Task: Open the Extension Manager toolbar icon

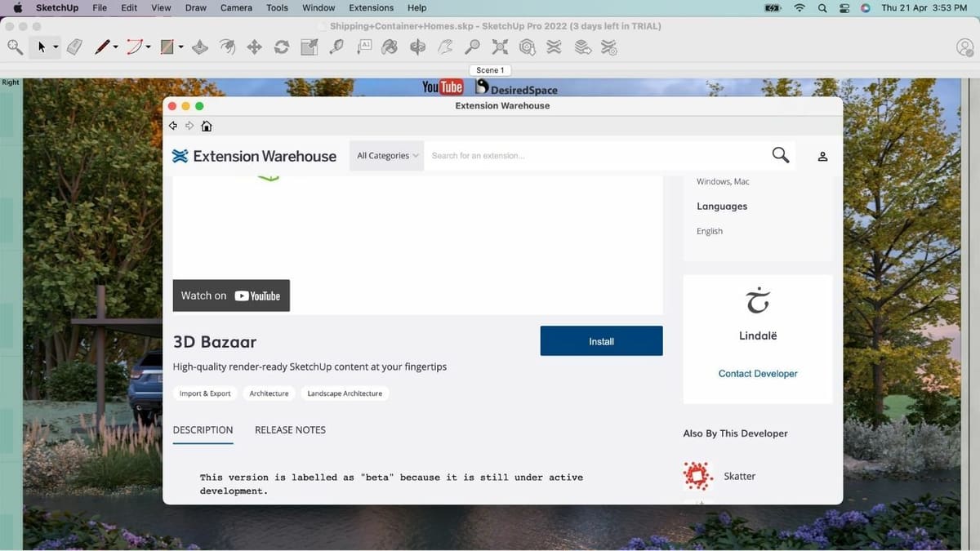Action: [609, 47]
